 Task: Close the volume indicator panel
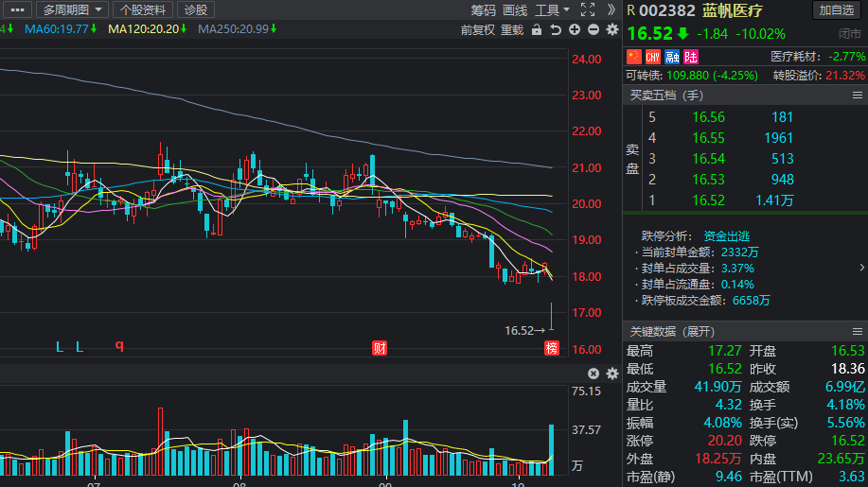(593, 374)
